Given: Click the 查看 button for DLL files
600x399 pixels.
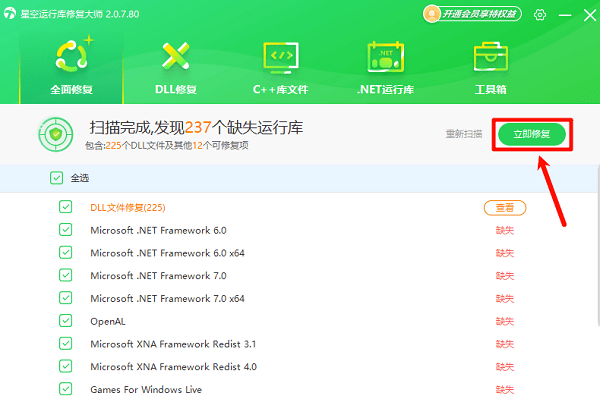Looking at the screenshot, I should pos(505,208).
